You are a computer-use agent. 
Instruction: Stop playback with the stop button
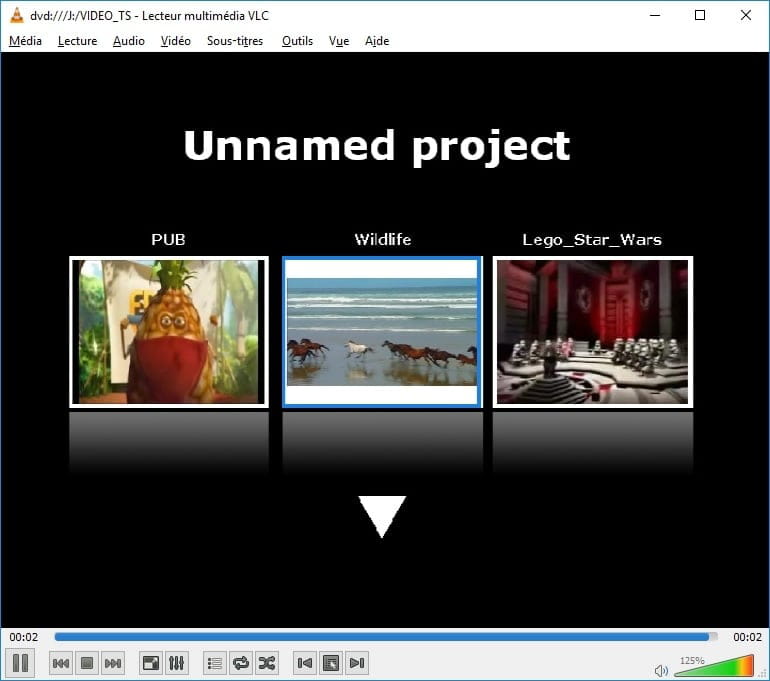click(x=87, y=663)
